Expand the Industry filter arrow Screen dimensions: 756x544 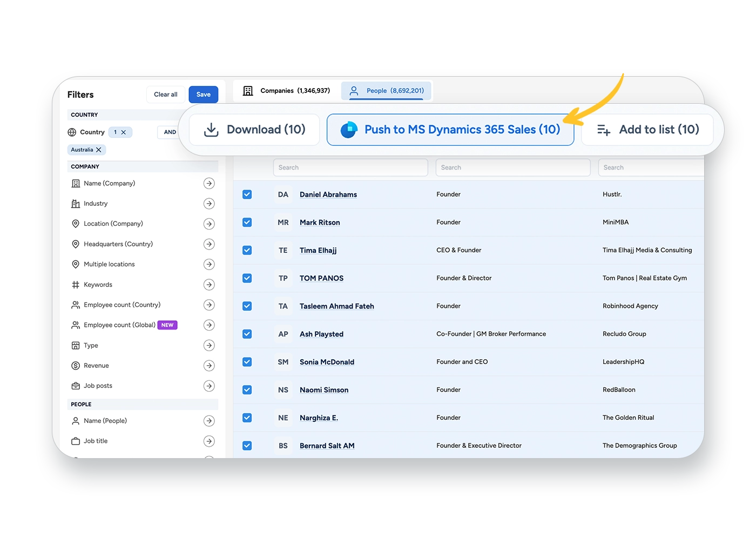pyautogui.click(x=209, y=204)
